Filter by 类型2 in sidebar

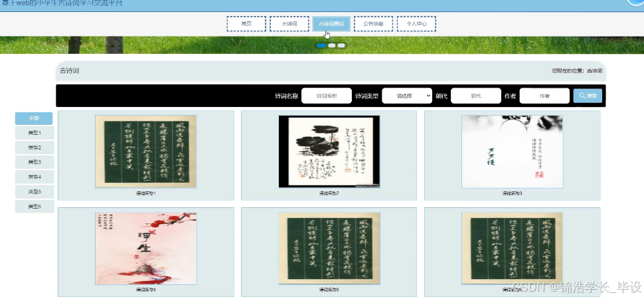35,148
